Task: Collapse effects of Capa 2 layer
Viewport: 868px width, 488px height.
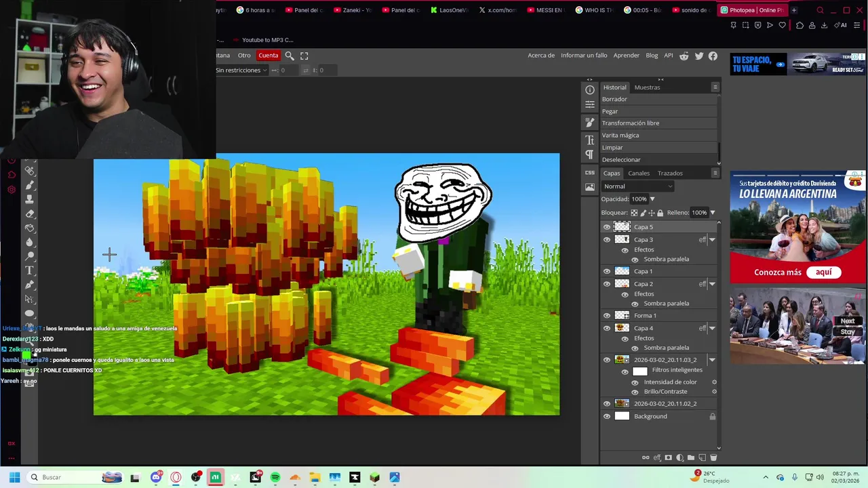Action: pos(712,284)
